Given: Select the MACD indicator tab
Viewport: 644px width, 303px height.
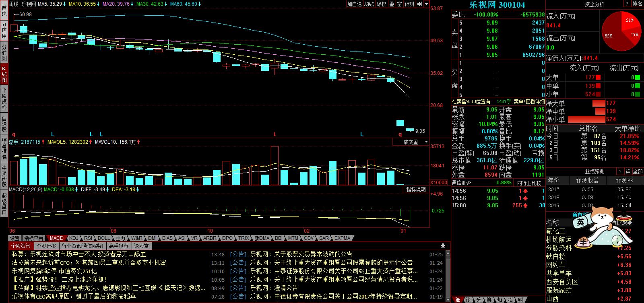Looking at the screenshot, I should point(56,238).
